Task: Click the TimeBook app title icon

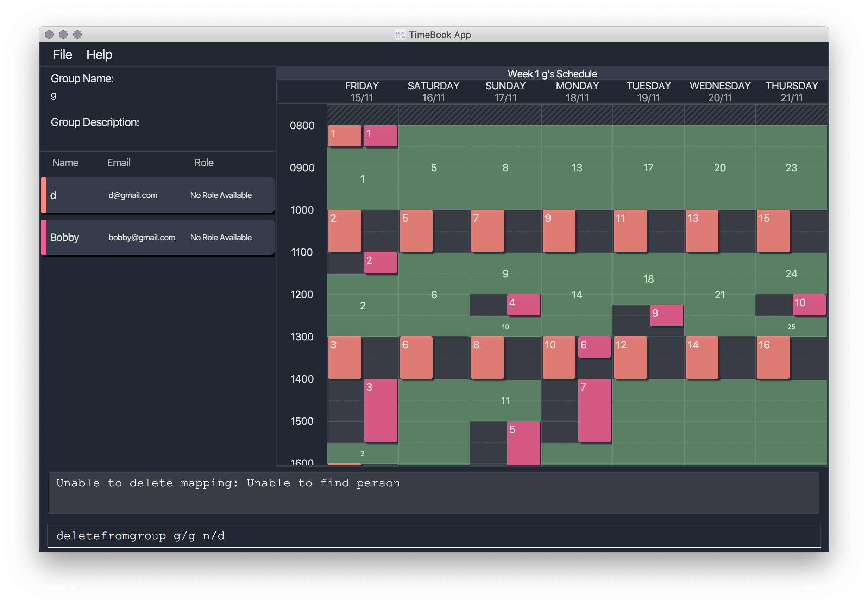Action: (400, 35)
